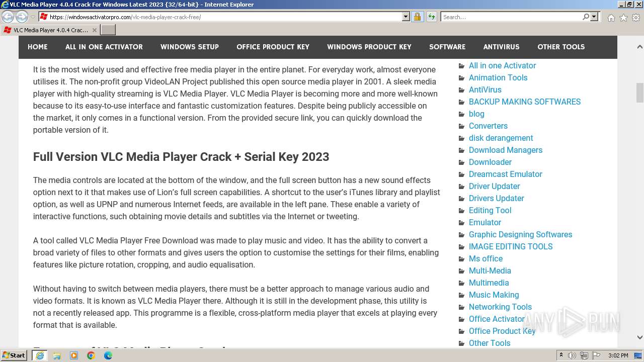Open the browser Home icon

pos(611,18)
